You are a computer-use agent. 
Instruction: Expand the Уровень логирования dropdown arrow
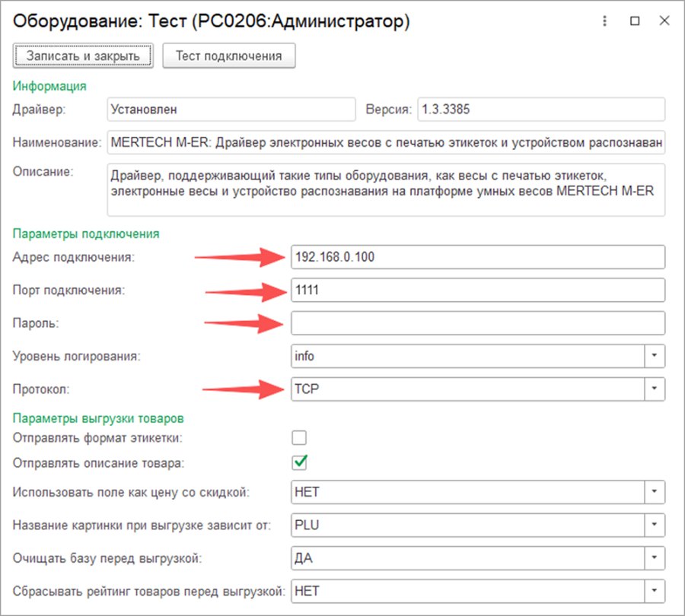point(655,356)
